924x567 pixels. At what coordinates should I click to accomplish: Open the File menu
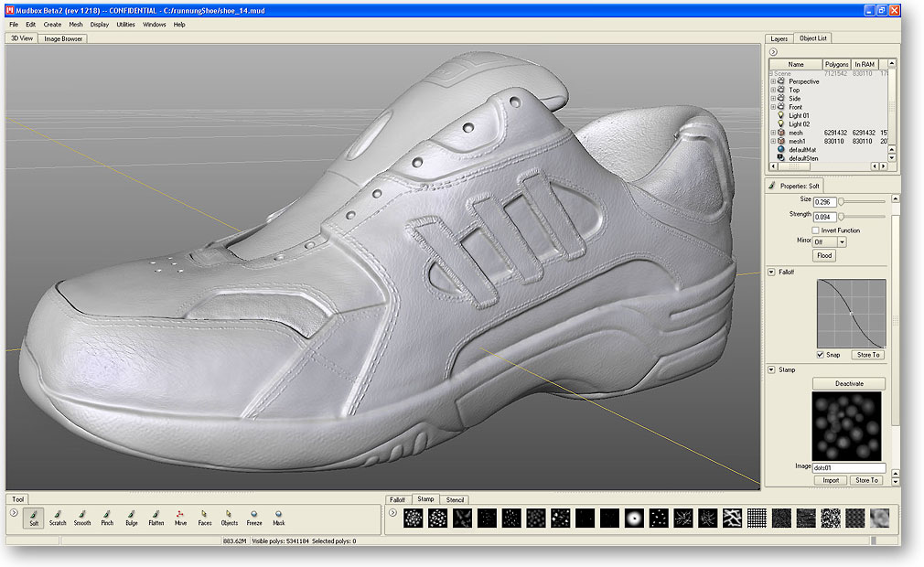pos(14,25)
